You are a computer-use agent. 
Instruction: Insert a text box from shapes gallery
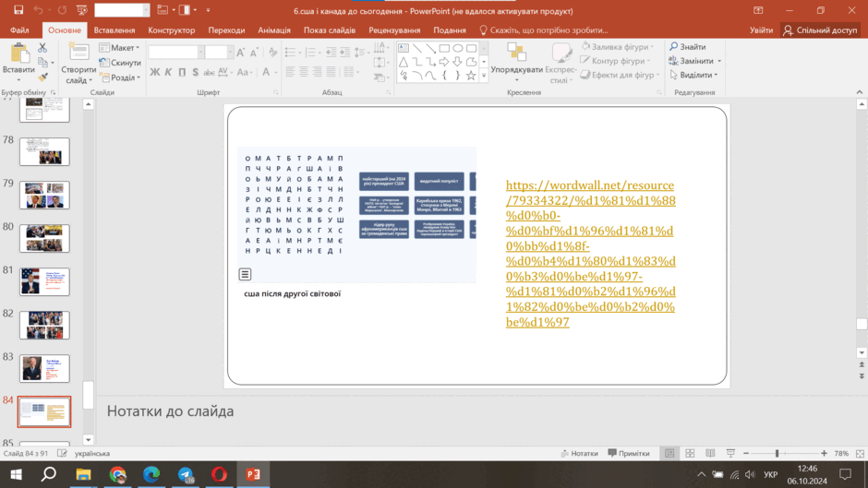(404, 49)
